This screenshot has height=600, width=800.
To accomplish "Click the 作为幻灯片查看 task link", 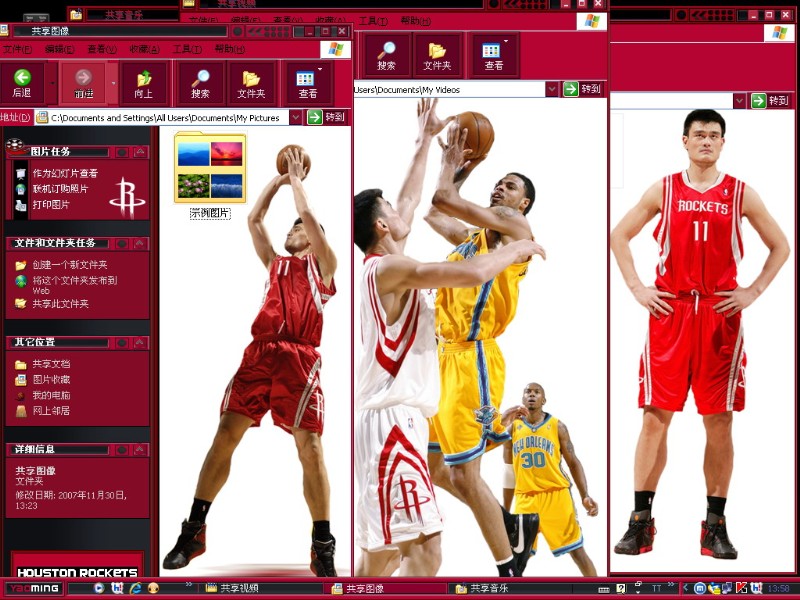I will click(x=65, y=173).
